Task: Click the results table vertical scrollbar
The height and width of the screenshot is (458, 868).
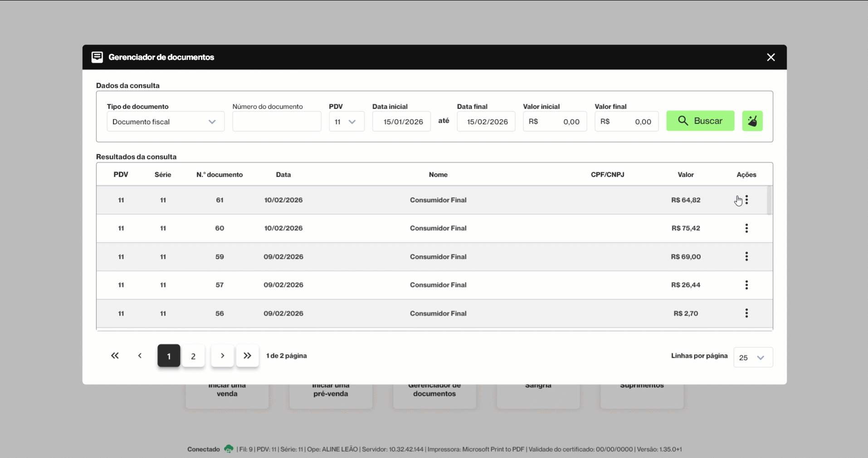Action: pos(769,200)
